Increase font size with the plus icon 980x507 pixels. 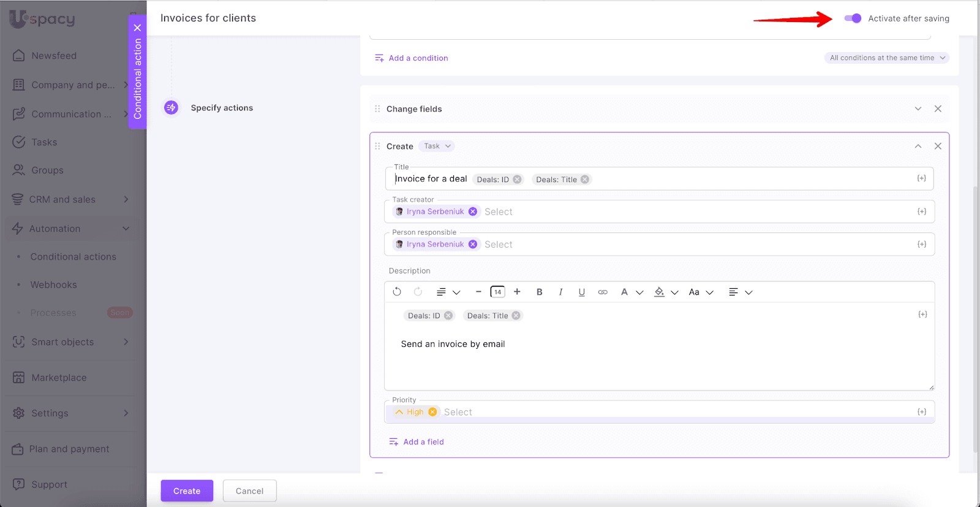pos(517,292)
